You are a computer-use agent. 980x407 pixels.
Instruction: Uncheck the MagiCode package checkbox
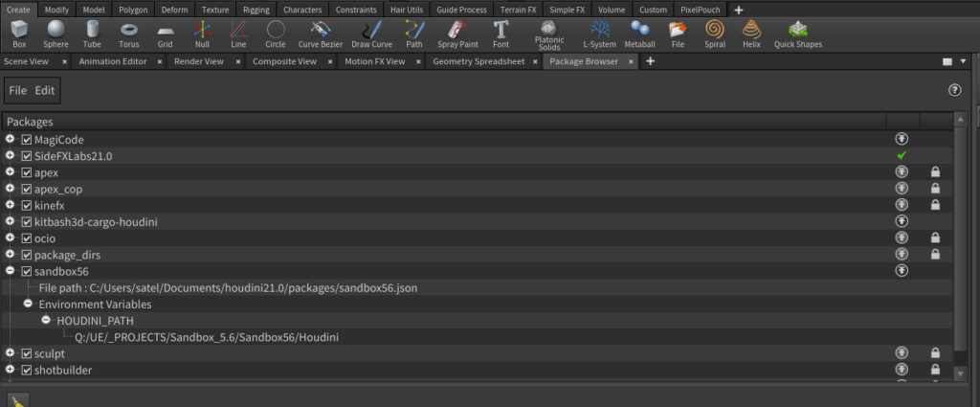(27, 140)
